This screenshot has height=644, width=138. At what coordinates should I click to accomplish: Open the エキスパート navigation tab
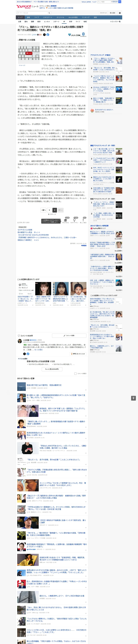(48, 17)
